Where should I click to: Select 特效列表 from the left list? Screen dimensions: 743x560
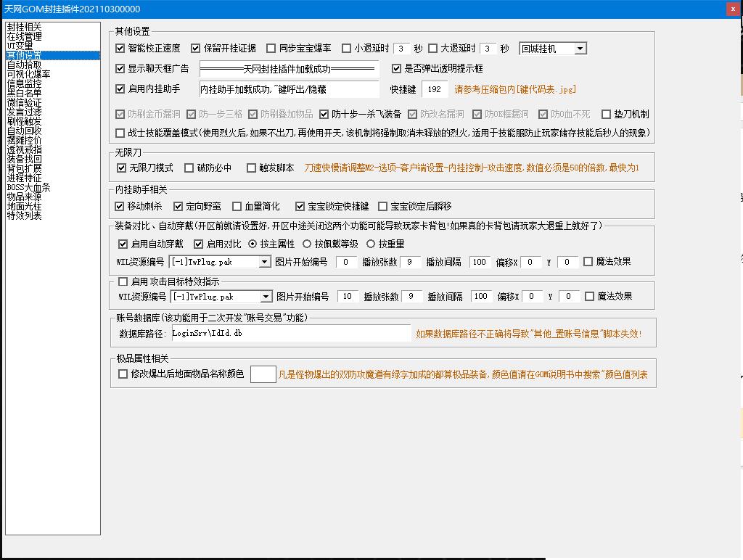[24, 215]
